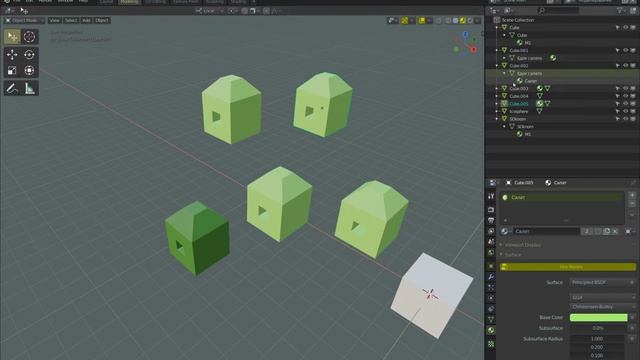Click the Use Nodes button
640x360 pixels.
[568, 267]
